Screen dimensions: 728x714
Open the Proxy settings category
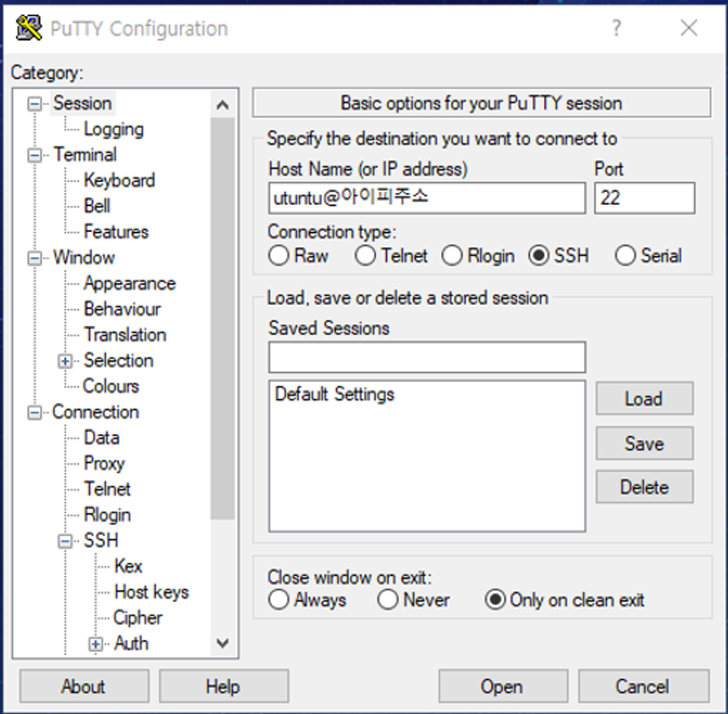[x=104, y=463]
